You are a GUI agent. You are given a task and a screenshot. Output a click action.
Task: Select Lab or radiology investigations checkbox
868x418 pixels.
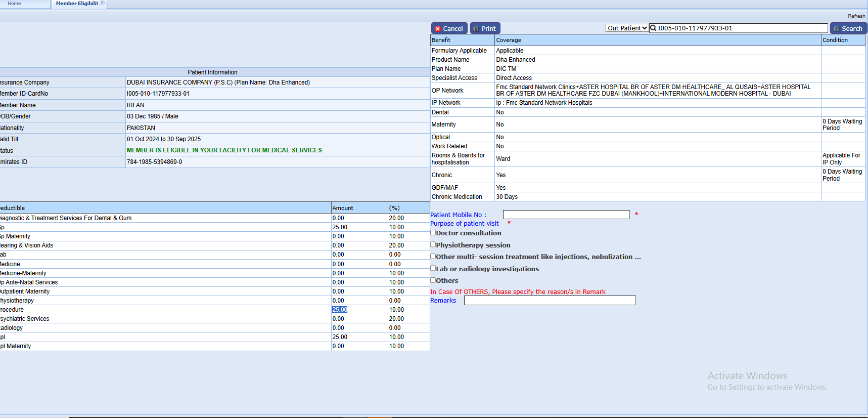click(x=433, y=268)
